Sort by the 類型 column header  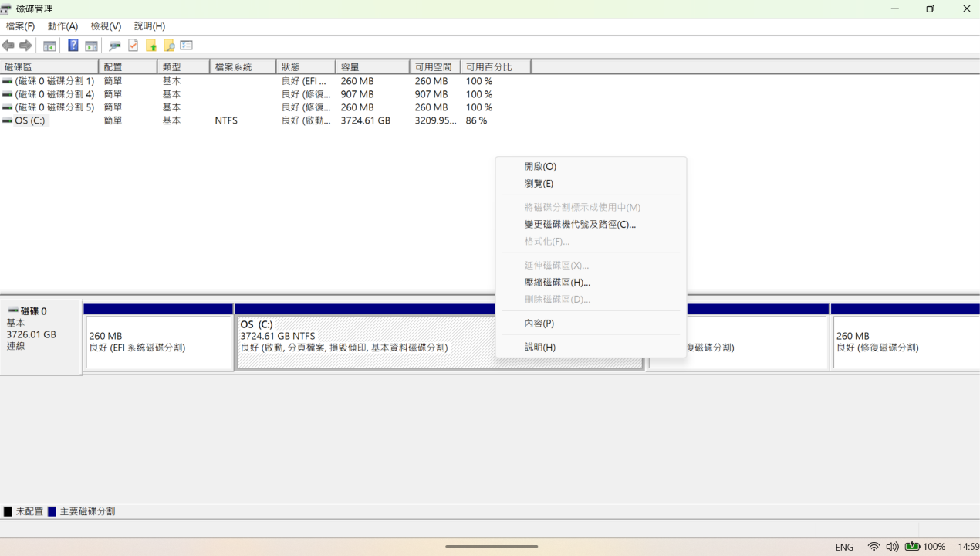(x=184, y=67)
